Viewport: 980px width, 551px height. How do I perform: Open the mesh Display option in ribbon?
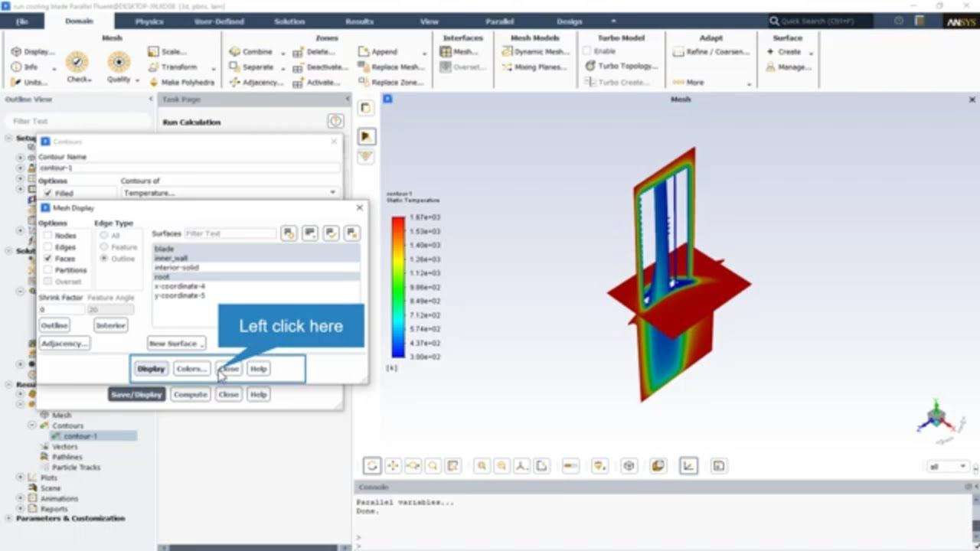(x=33, y=52)
